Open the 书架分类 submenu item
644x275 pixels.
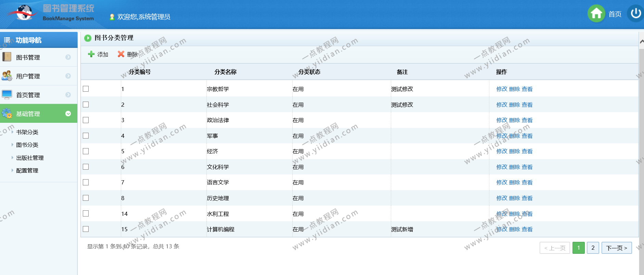(27, 132)
